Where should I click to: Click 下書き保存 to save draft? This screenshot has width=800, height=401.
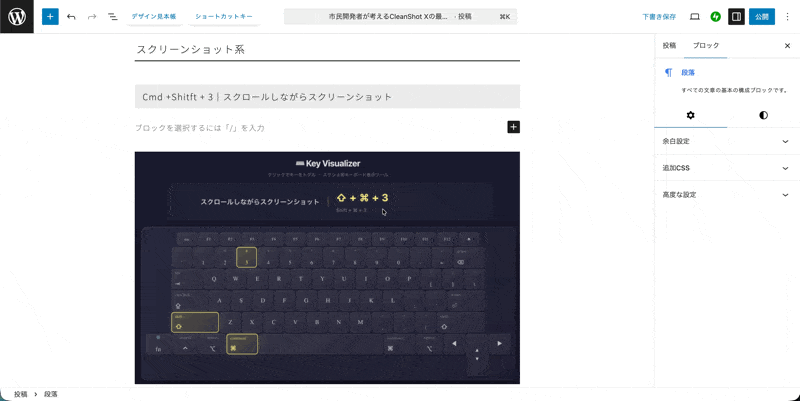(x=659, y=17)
